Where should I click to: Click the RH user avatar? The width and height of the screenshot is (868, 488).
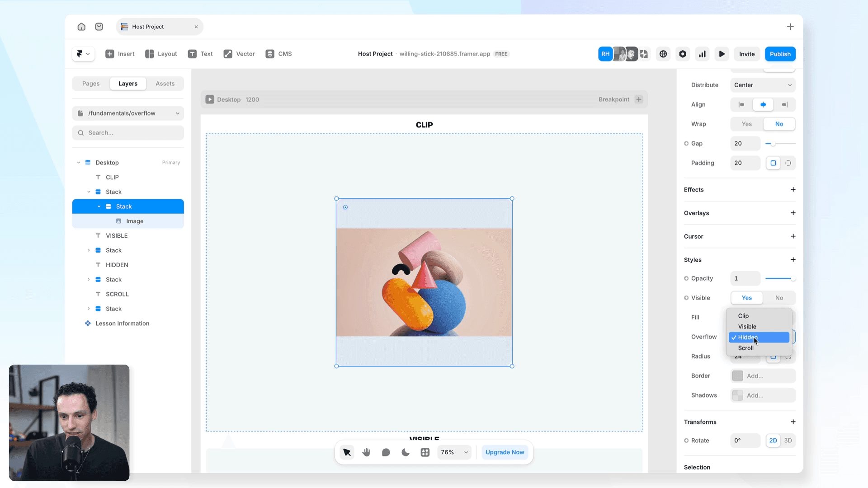pos(605,54)
